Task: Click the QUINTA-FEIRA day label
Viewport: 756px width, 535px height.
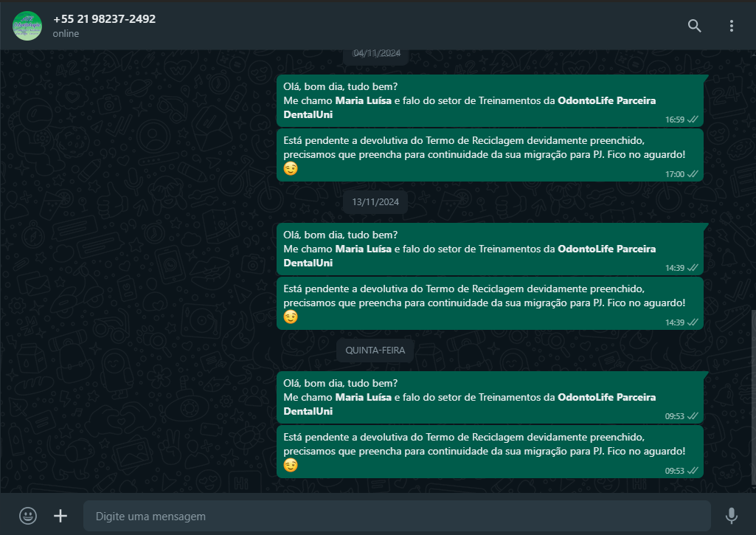Action: coord(375,351)
